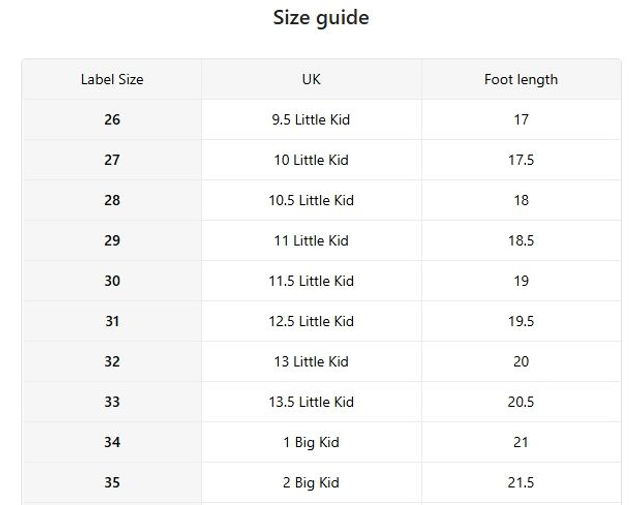
Task: Select label size 31 cell
Action: [x=112, y=321]
